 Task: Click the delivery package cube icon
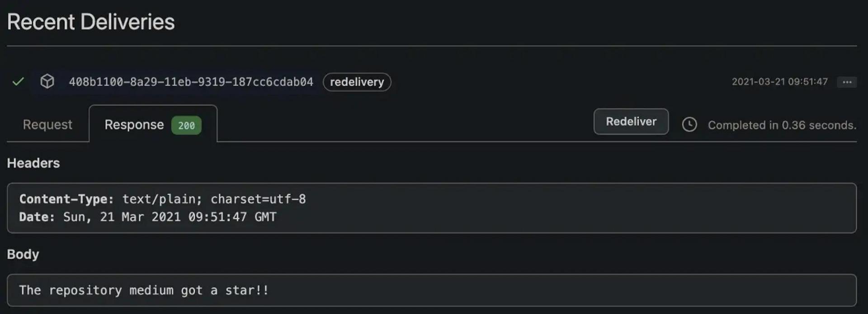pyautogui.click(x=47, y=81)
